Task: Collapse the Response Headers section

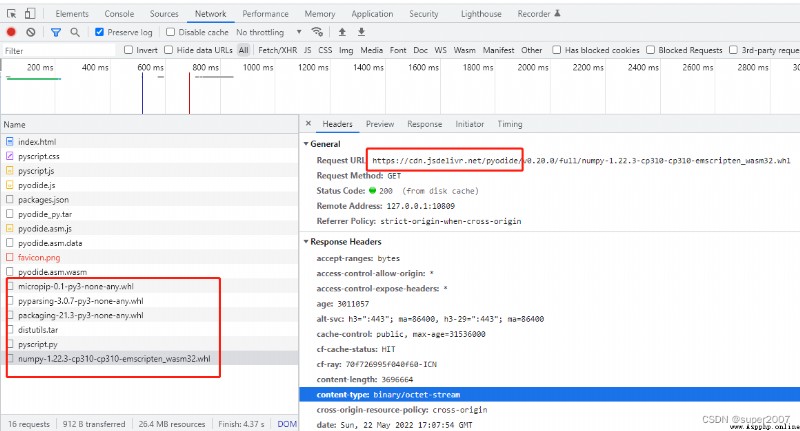Action: point(306,241)
